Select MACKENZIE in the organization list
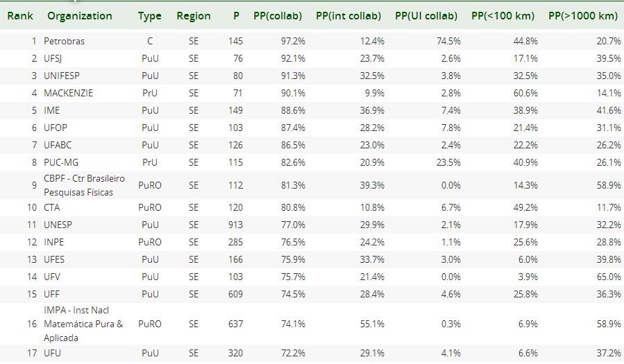Screen dimensions: 624x364 point(68,93)
